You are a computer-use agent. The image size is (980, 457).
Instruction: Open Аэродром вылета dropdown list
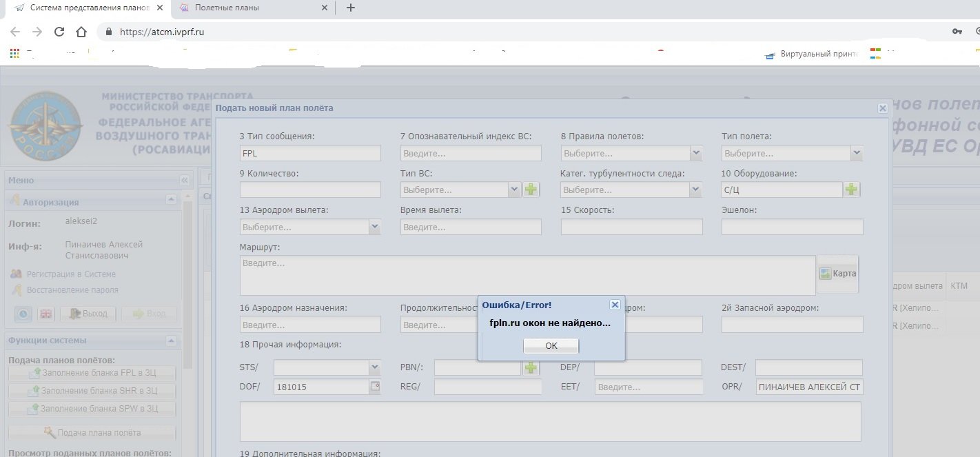(x=374, y=227)
